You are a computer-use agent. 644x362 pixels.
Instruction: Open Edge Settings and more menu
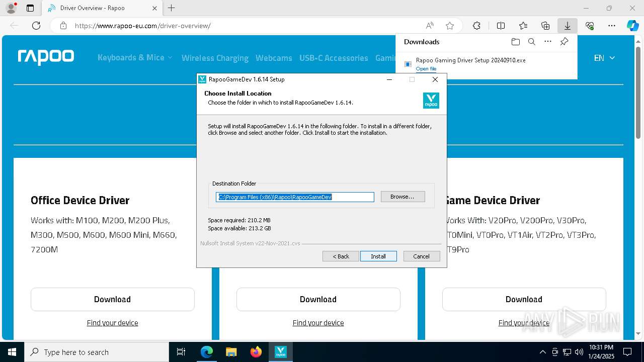click(x=612, y=26)
